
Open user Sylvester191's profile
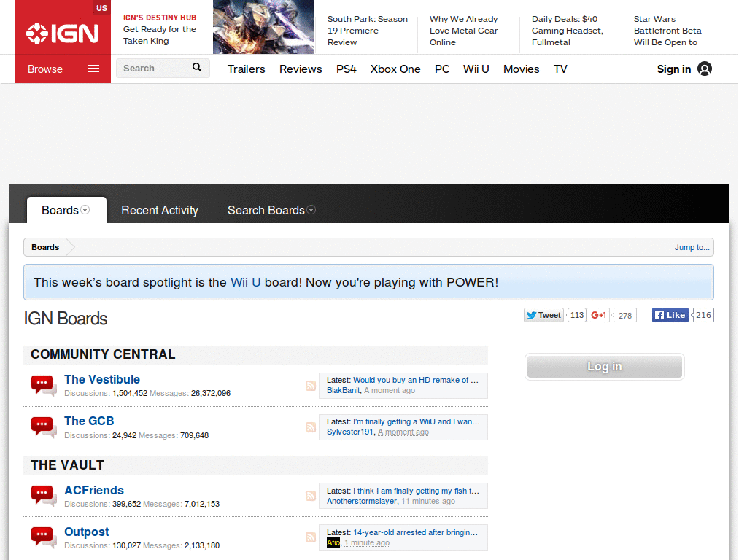coord(350,432)
